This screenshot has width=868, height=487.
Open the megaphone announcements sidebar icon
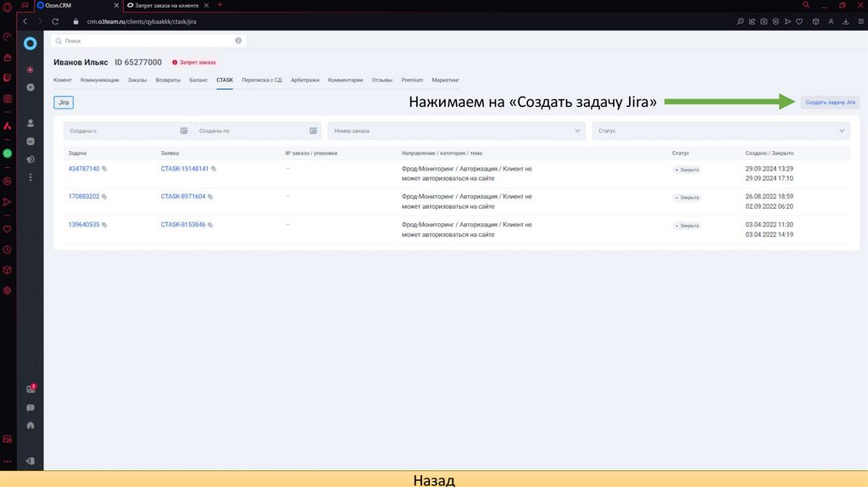point(31,159)
